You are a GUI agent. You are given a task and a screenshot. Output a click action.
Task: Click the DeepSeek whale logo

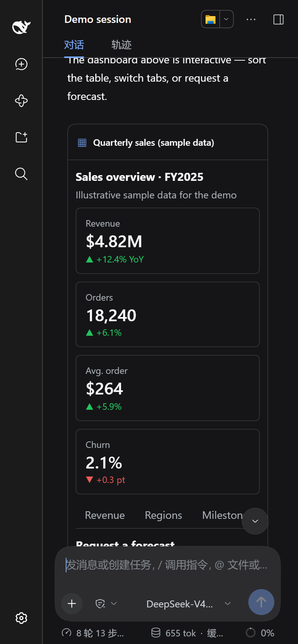coord(21,27)
